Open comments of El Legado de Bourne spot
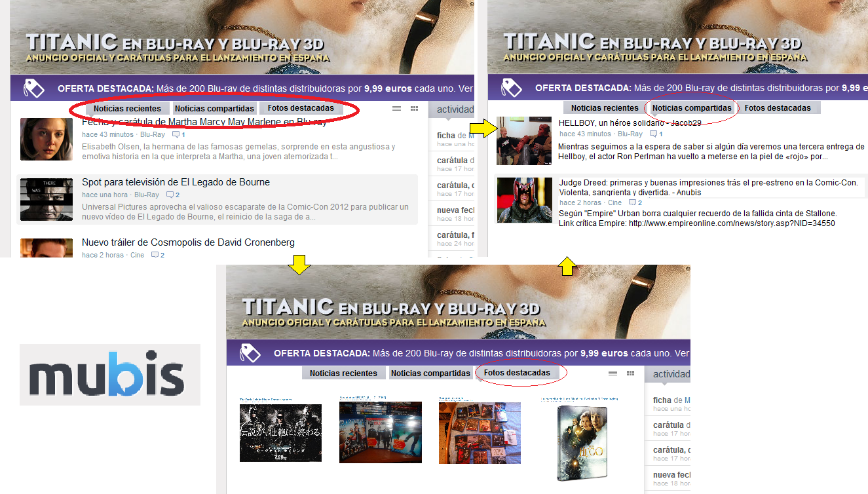This screenshot has width=868, height=494. click(173, 195)
